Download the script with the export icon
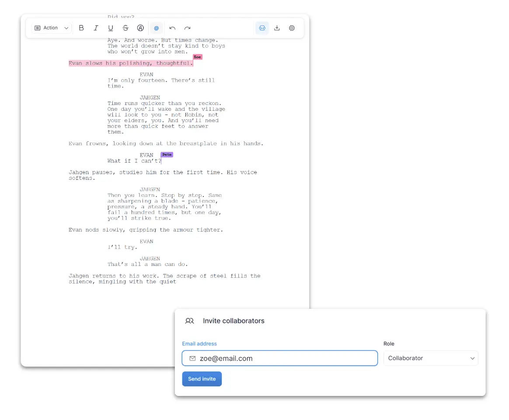 pos(277,28)
